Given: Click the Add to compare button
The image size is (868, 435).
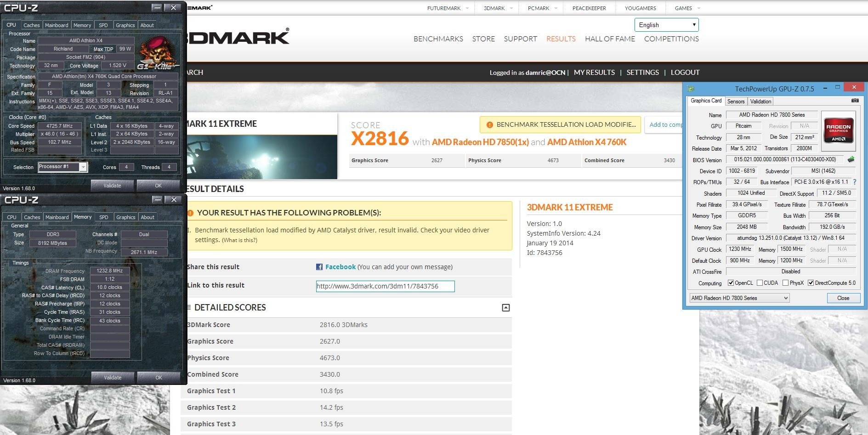Looking at the screenshot, I should click(x=664, y=124).
